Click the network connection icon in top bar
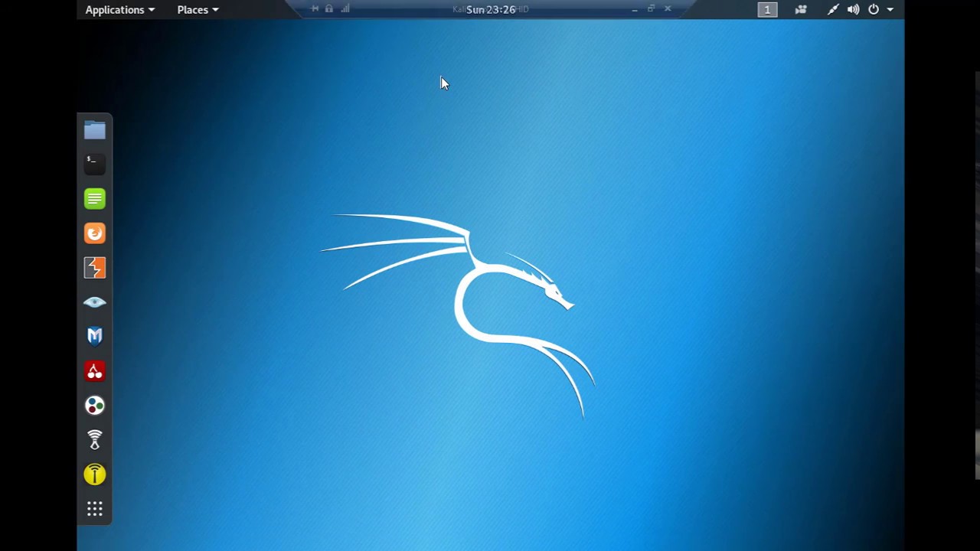 [833, 9]
